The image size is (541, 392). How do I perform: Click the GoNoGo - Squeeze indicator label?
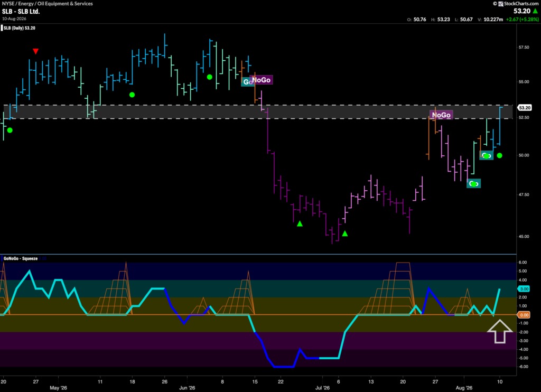pyautogui.click(x=21, y=258)
